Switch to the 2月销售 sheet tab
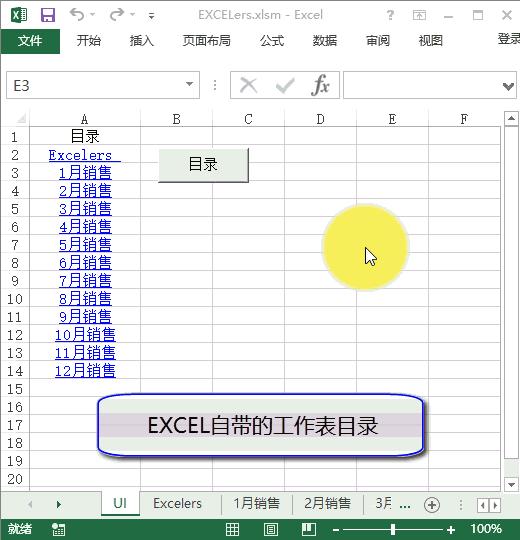The width and height of the screenshot is (520, 540). coord(327,503)
